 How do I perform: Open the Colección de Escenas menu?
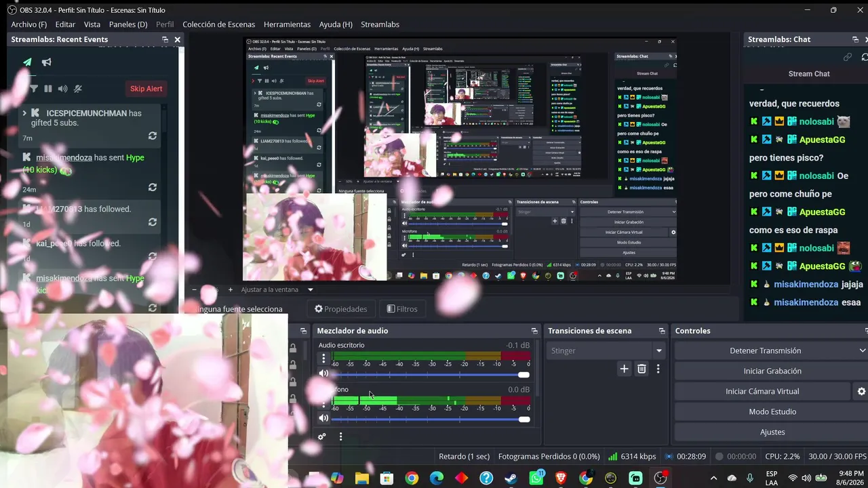click(x=218, y=24)
